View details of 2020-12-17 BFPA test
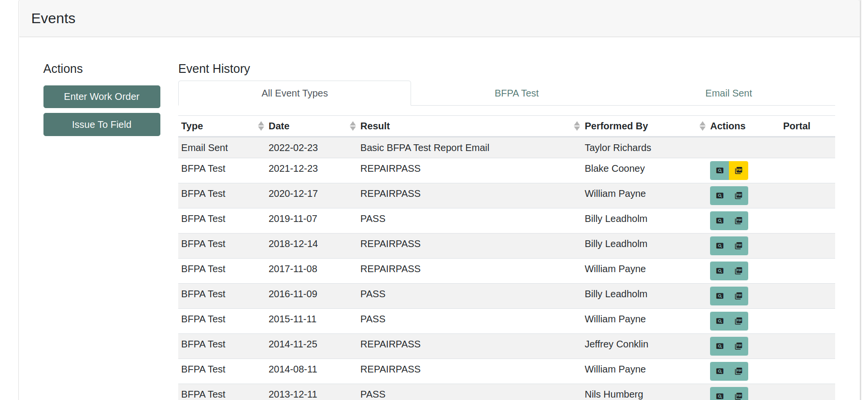 coord(719,195)
